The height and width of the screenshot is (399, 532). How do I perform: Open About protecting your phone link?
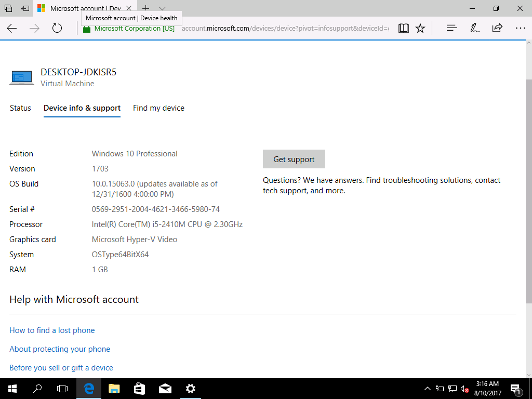click(60, 349)
